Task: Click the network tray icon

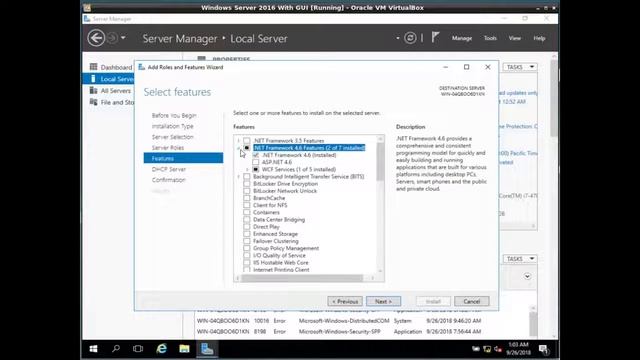Action: [487, 349]
